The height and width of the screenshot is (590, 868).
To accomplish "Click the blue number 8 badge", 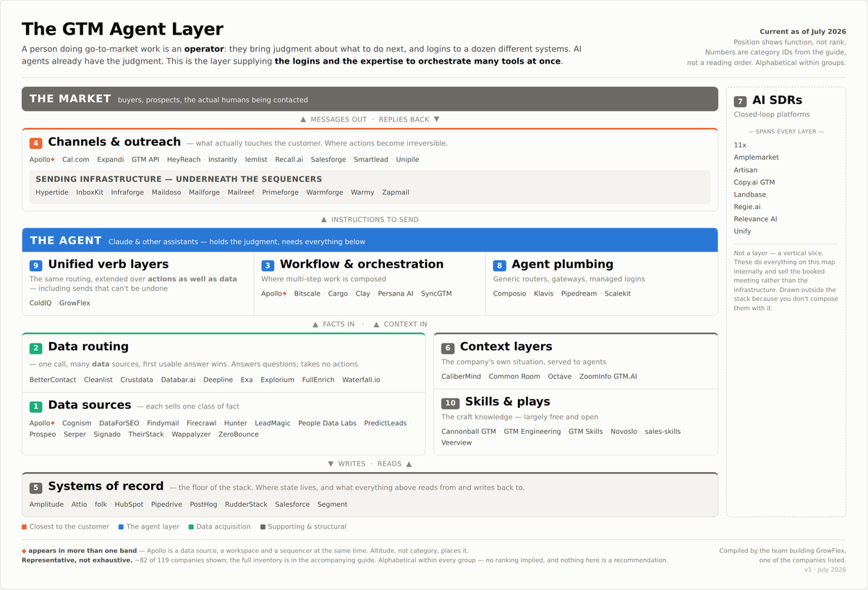I will 499,265.
